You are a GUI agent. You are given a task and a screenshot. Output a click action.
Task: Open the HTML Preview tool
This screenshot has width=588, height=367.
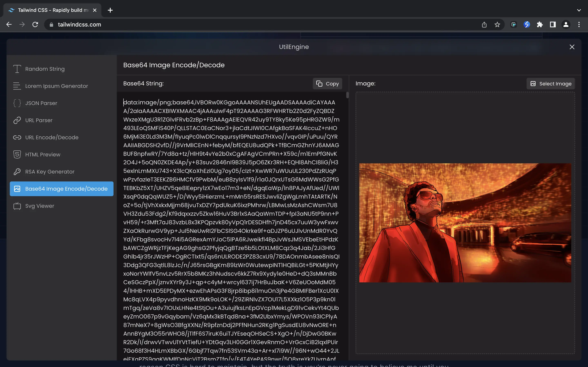(42, 154)
